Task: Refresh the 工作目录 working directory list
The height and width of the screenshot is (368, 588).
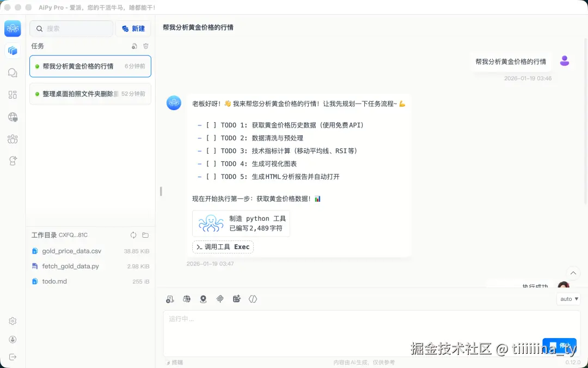Action: [133, 235]
